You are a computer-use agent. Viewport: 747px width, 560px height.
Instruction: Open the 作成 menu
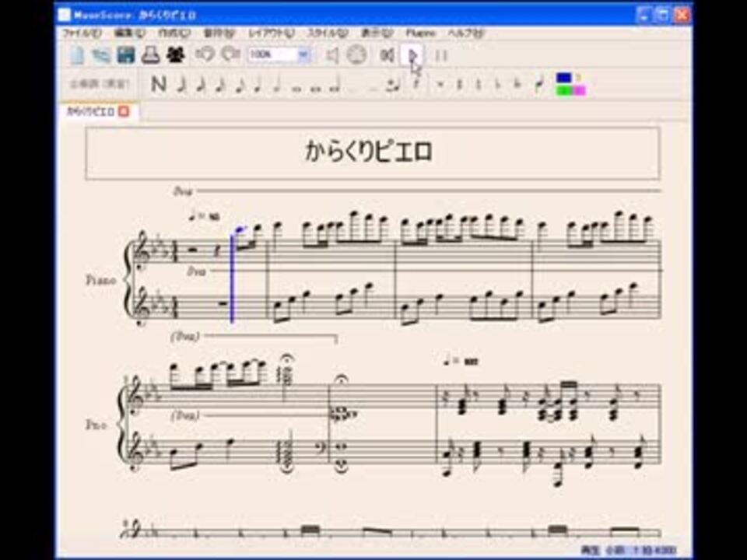point(174,33)
